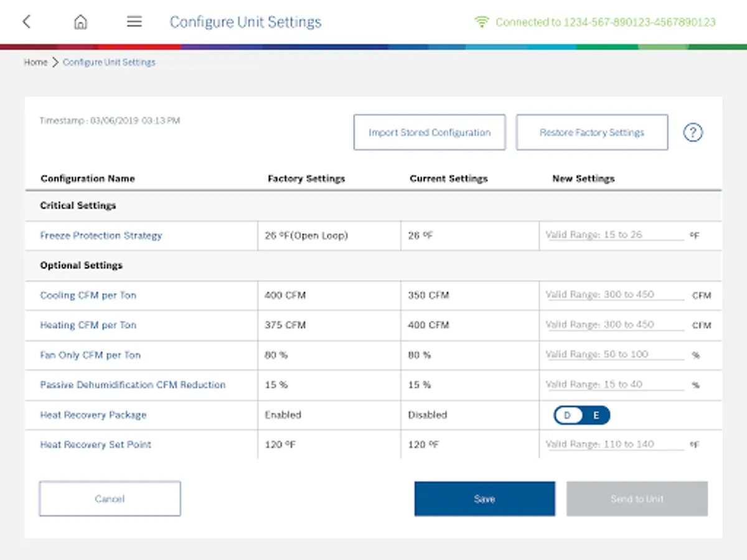
Task: Click the Home breadcrumb link
Action: (35, 62)
